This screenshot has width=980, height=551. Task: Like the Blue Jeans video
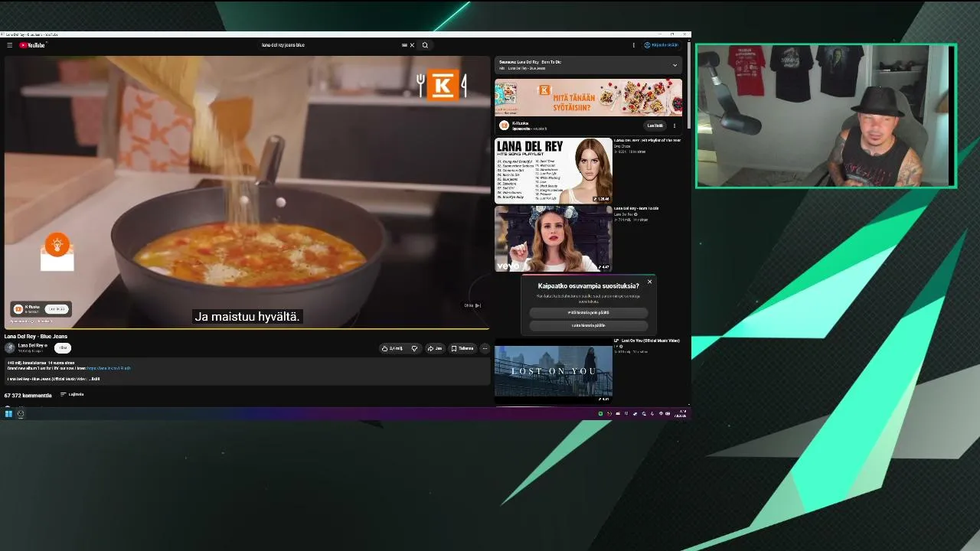[393, 348]
